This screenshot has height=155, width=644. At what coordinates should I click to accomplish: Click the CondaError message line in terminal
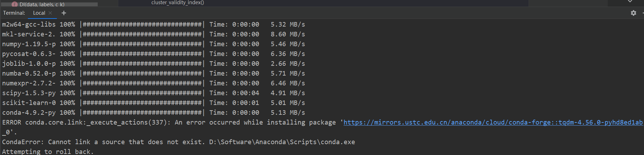click(179, 142)
